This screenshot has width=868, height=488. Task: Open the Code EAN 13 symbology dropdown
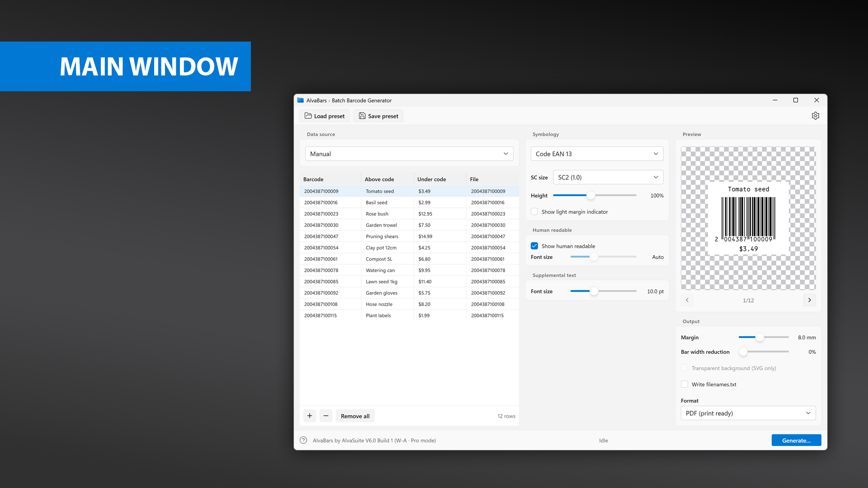597,154
